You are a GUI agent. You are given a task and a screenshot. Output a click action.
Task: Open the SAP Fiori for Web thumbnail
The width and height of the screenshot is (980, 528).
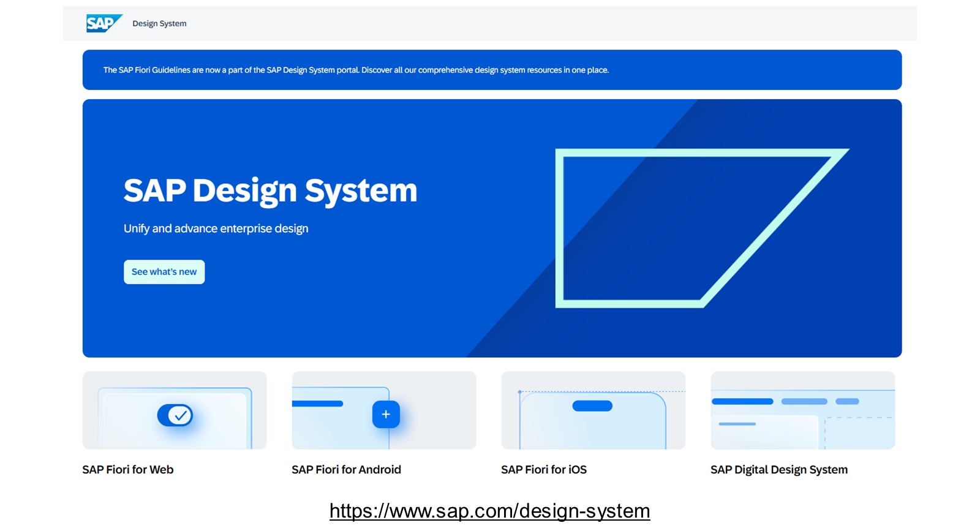pos(175,410)
